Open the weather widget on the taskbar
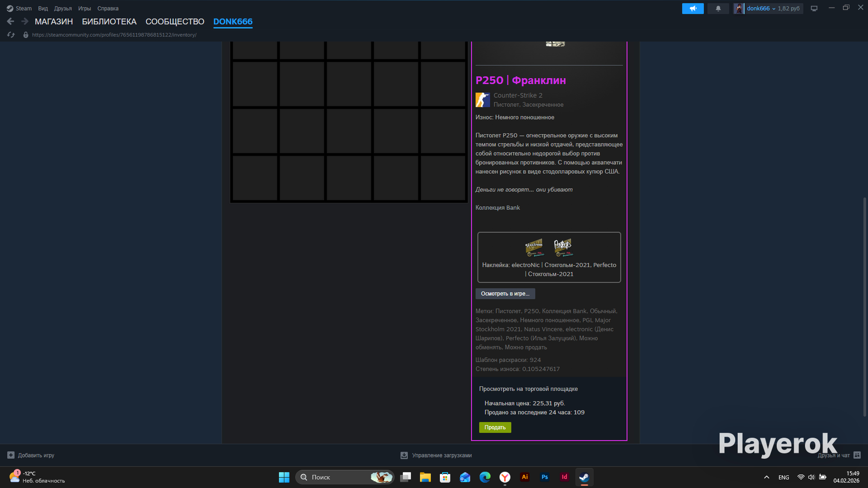The image size is (868, 488). [37, 477]
